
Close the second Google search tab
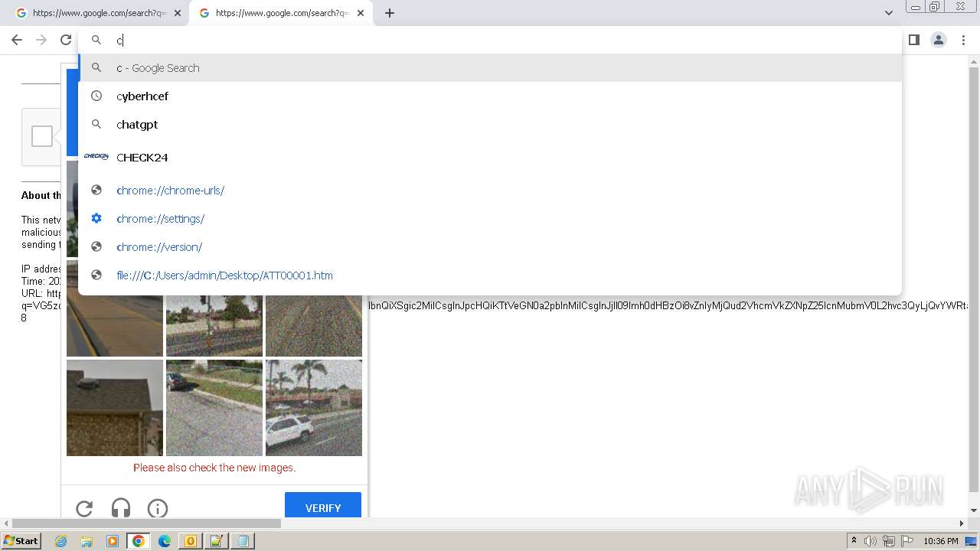[361, 13]
